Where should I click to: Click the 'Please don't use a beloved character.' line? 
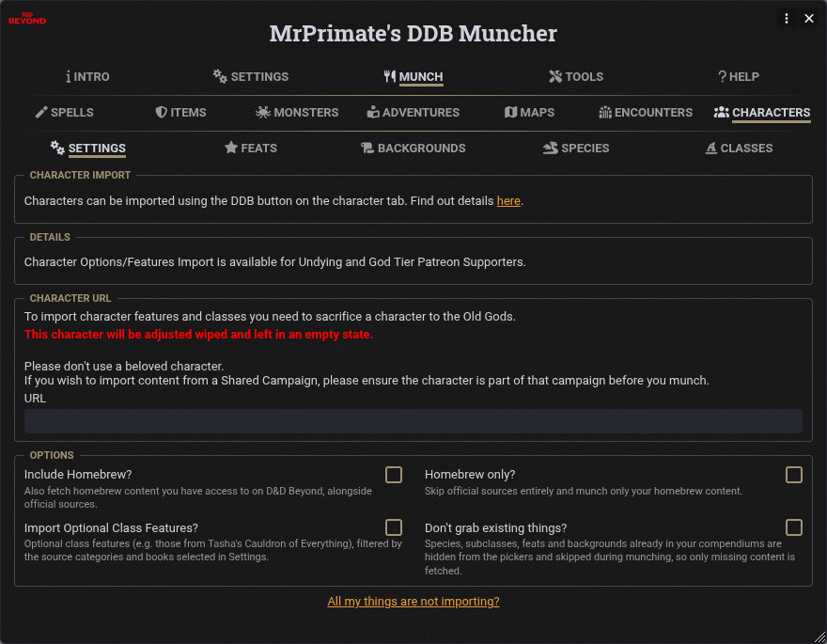pyautogui.click(x=124, y=366)
